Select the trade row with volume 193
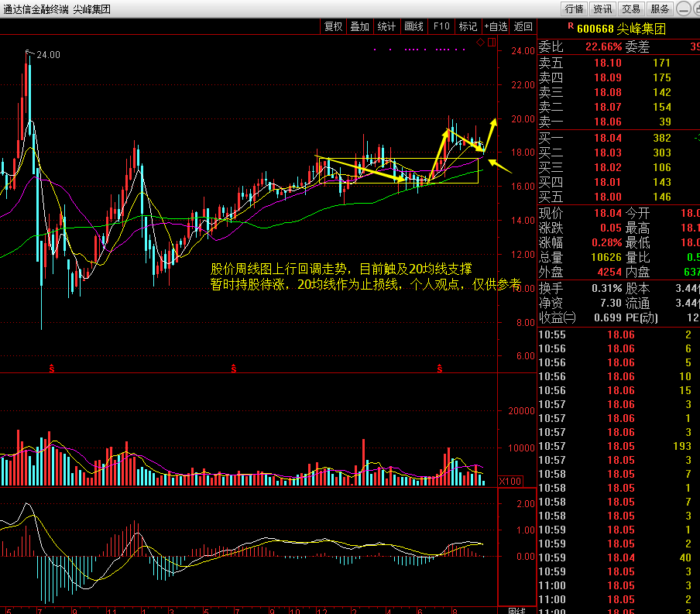The height and width of the screenshot is (614, 700). (x=618, y=446)
